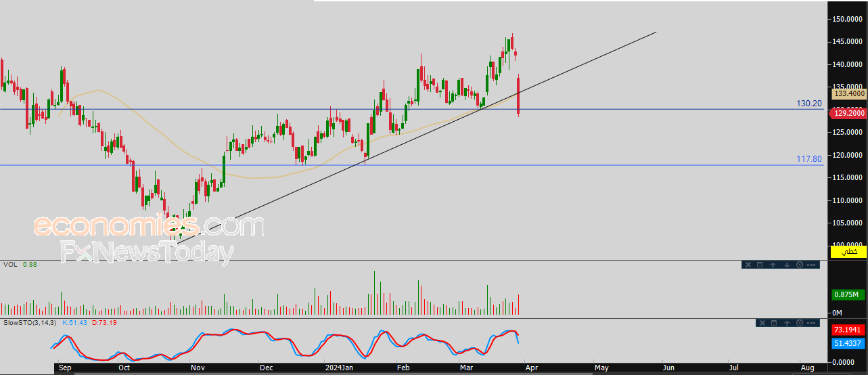Click the current price tag 129.2000
The image size is (868, 375).
click(848, 113)
